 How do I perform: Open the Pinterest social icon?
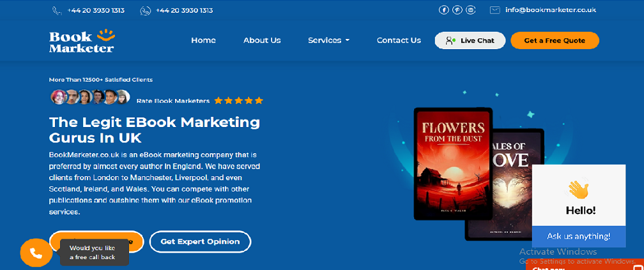(457, 10)
